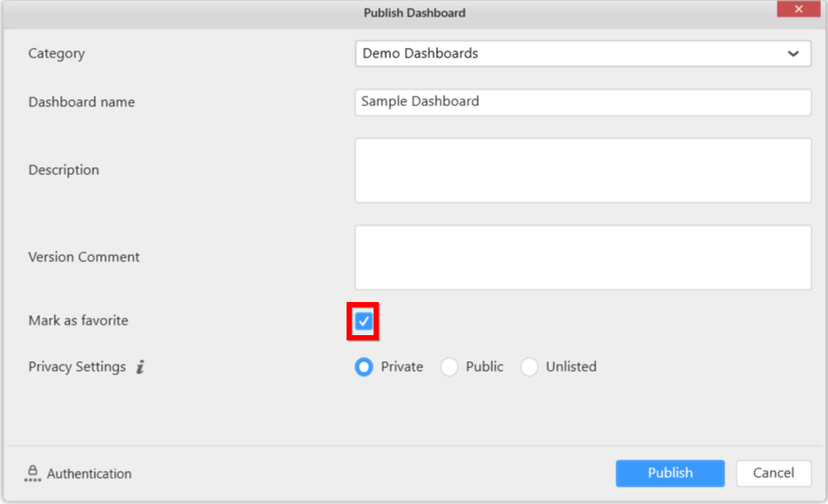Set privacy to Unlisted
This screenshot has width=828, height=504.
(529, 367)
